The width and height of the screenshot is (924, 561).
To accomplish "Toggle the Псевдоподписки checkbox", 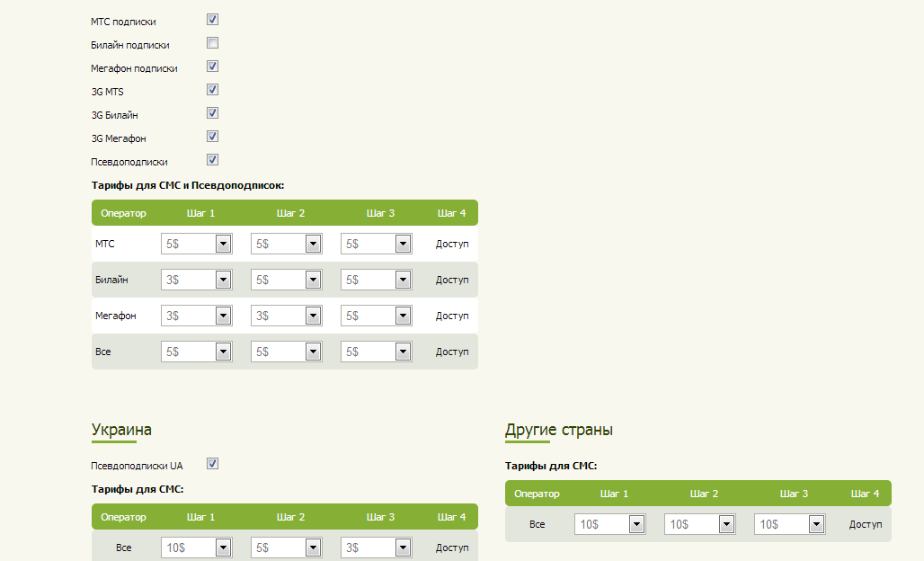I will point(213,160).
